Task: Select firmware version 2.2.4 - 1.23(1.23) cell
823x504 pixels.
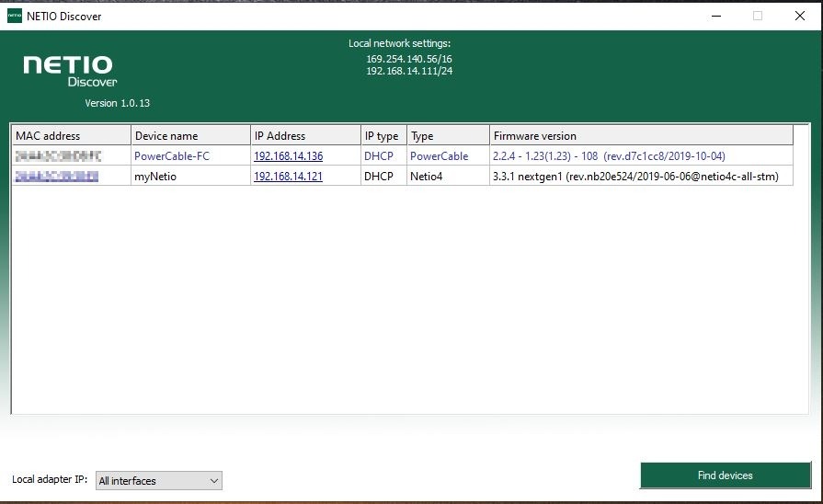Action: (x=642, y=156)
